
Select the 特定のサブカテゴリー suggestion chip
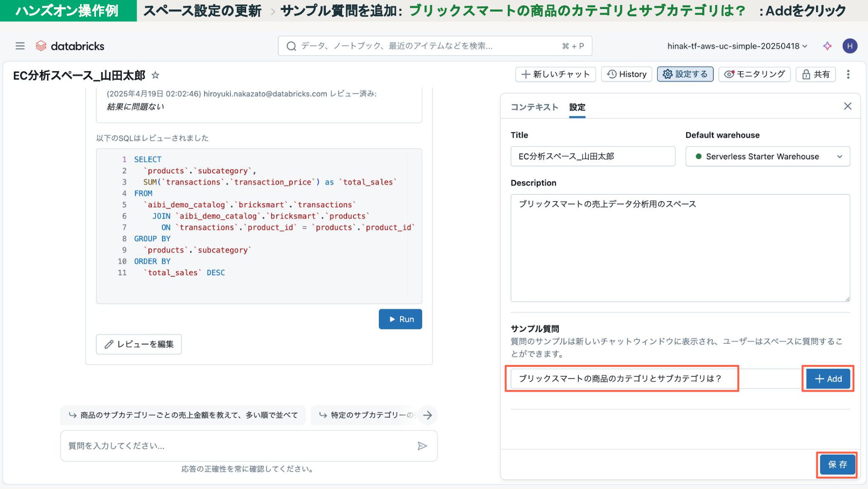(364, 415)
